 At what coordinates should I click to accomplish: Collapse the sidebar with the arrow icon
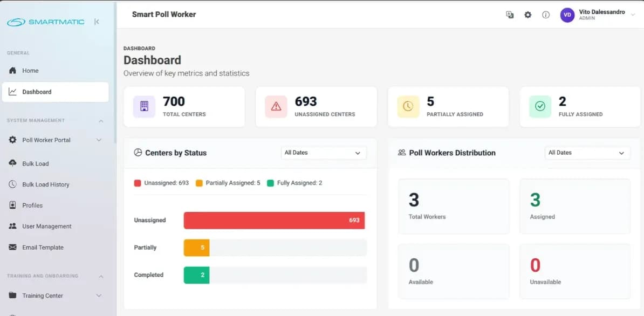point(97,22)
